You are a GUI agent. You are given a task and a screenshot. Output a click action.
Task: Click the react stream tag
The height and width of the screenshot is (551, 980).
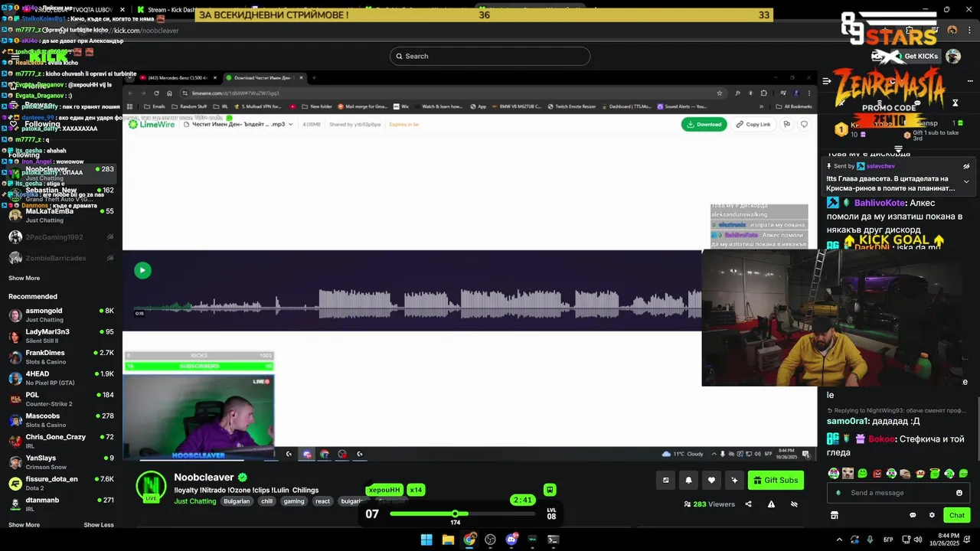click(x=322, y=501)
